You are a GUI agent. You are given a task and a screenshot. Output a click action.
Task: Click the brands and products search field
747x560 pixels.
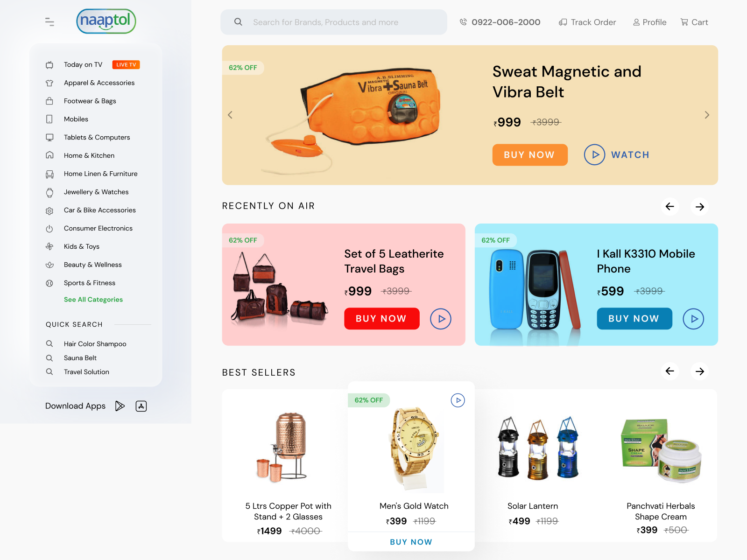pyautogui.click(x=334, y=22)
